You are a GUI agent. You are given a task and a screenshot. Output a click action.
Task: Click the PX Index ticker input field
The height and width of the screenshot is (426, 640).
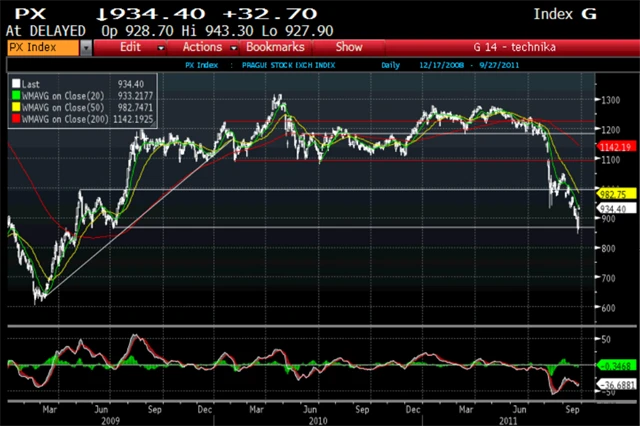coord(38,47)
